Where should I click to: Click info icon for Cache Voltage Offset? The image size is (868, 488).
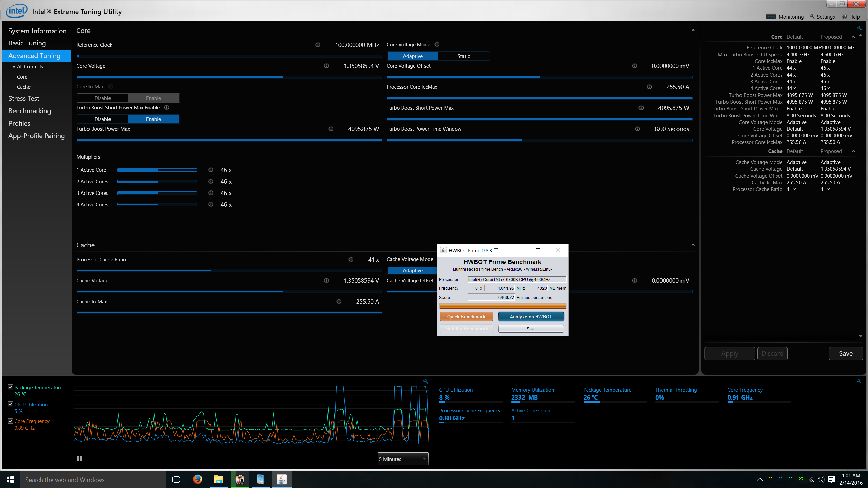tap(634, 281)
